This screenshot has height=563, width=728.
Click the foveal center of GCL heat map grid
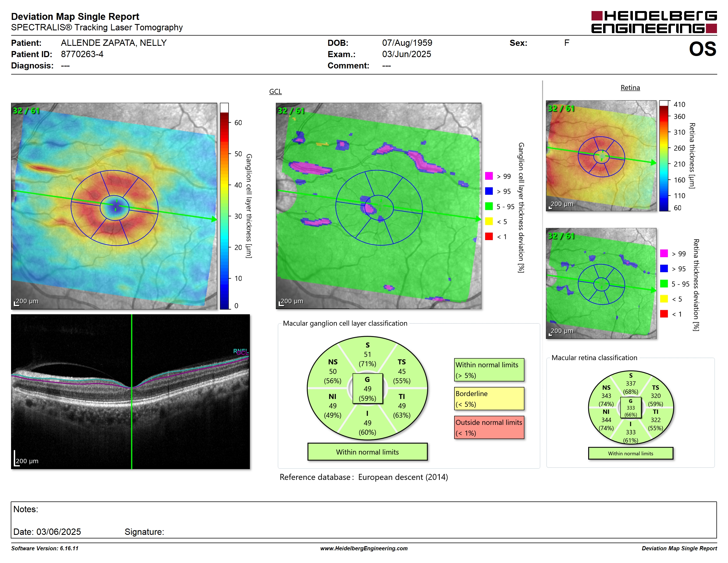tap(115, 208)
